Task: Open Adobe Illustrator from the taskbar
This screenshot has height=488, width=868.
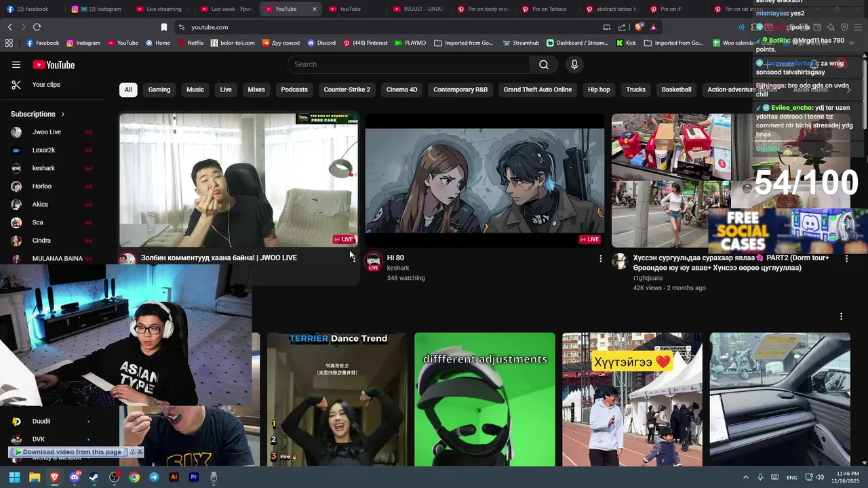Action: 174,477
